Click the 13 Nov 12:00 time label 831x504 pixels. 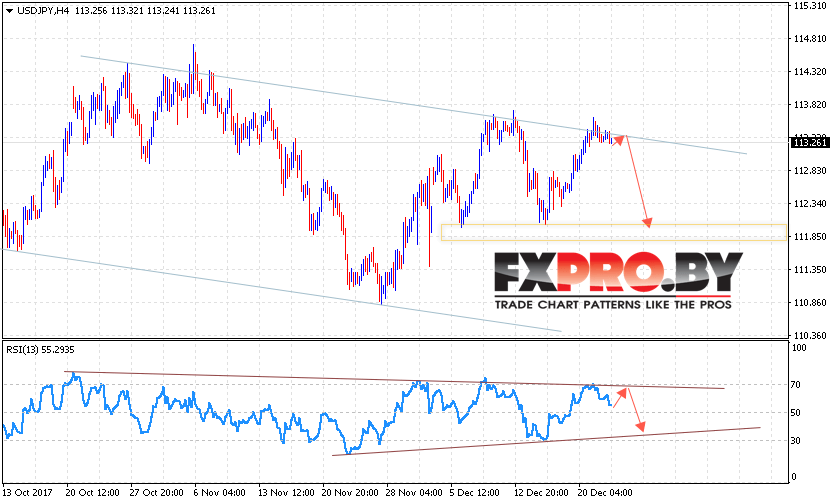[x=284, y=492]
